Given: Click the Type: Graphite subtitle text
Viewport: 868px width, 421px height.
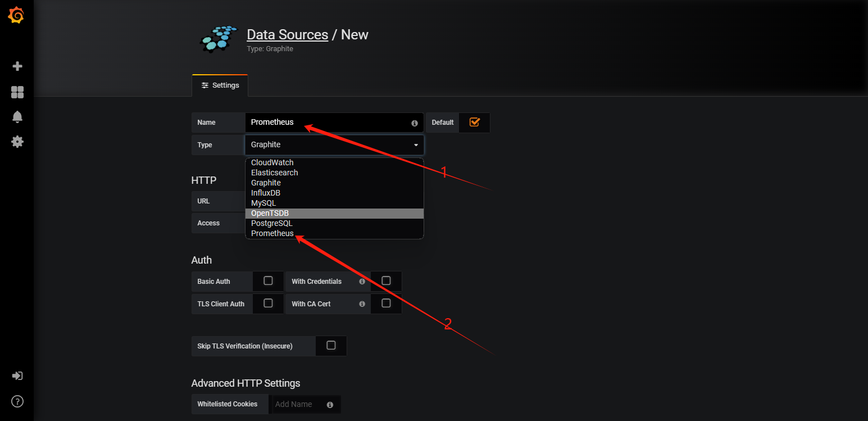Looking at the screenshot, I should click(x=270, y=49).
